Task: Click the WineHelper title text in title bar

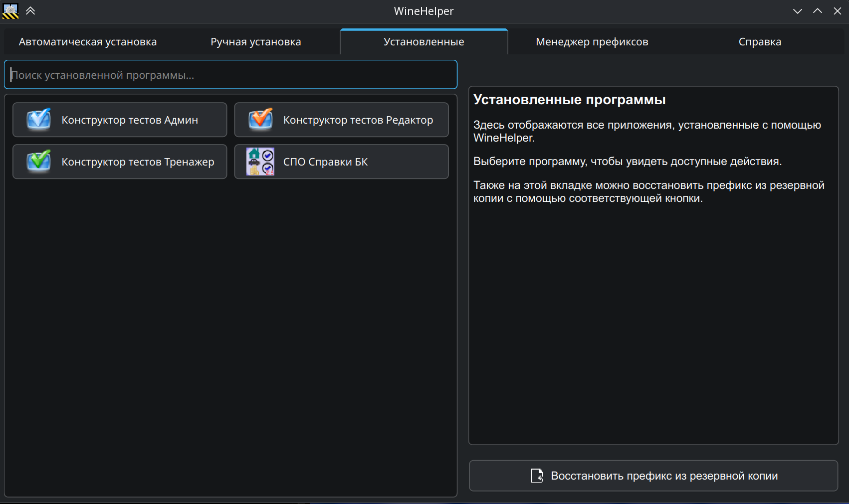Action: click(x=424, y=11)
